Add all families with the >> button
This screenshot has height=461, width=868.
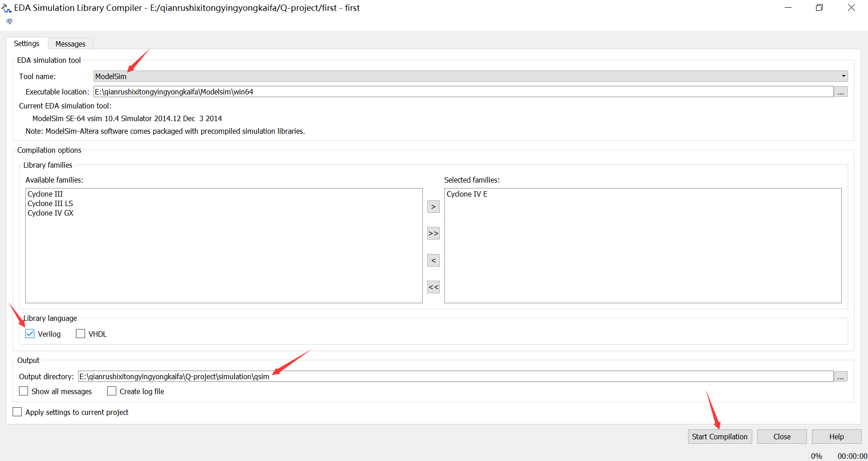click(434, 234)
